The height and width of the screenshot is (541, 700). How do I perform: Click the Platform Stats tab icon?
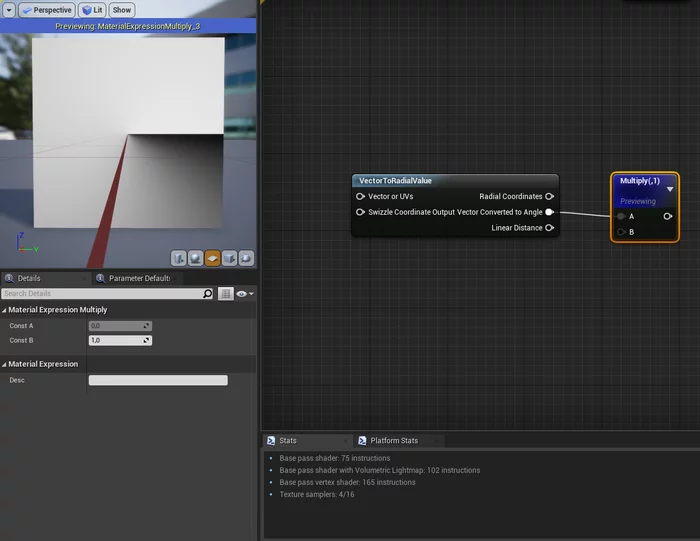362,441
